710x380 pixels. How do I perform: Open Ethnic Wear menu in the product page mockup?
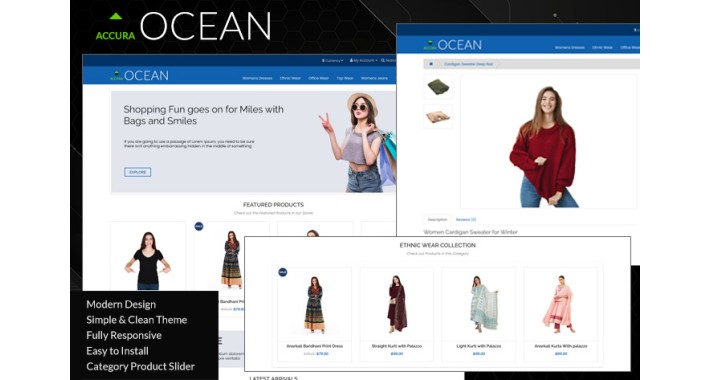(602, 48)
